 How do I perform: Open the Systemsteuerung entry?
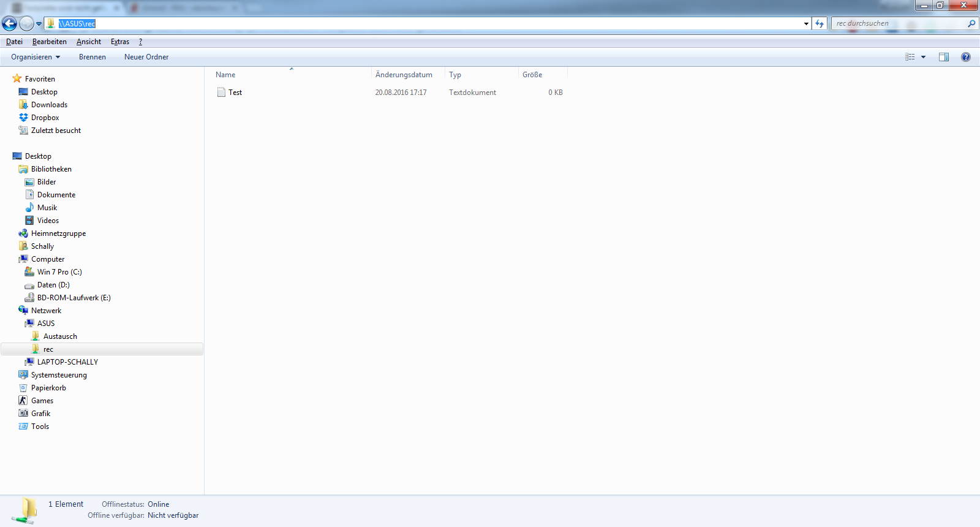59,375
